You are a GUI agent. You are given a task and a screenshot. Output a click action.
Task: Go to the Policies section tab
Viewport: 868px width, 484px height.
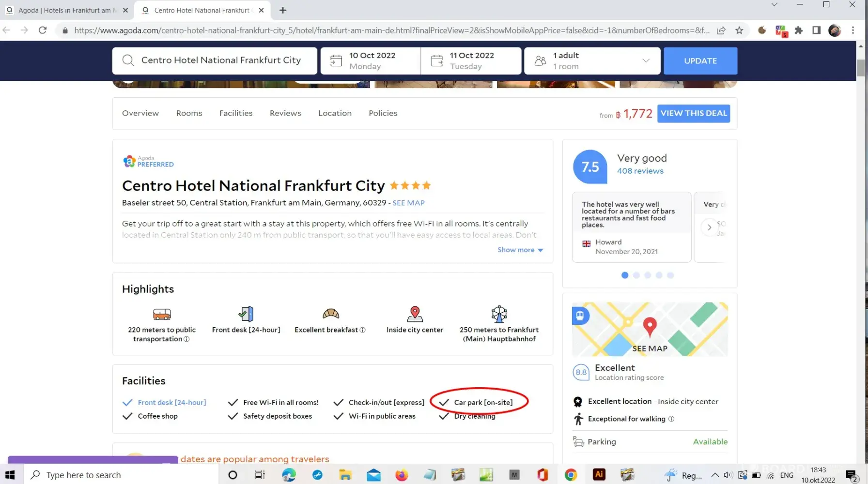pyautogui.click(x=383, y=113)
